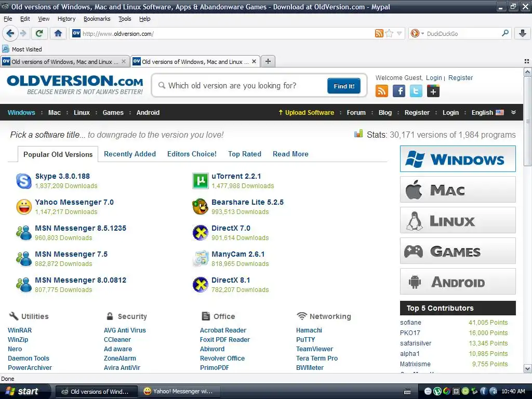Screen dimensions: 532x399
Task: Switch to the Recently Added tab
Action: tap(129, 154)
